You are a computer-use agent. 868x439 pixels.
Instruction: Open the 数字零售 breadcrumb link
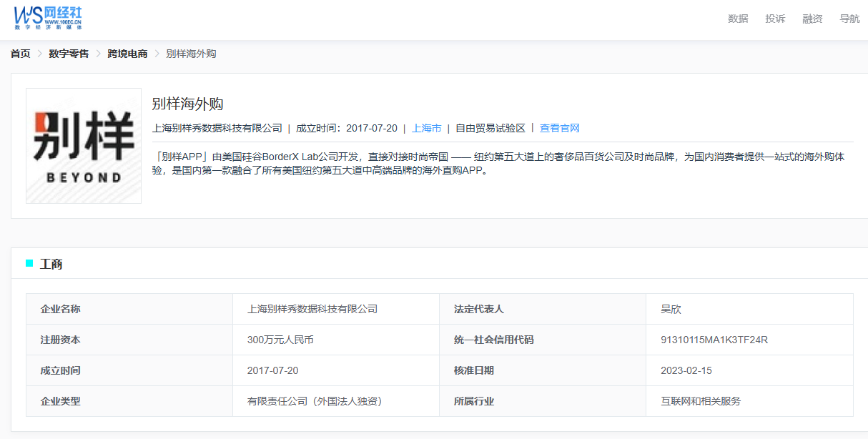point(69,54)
